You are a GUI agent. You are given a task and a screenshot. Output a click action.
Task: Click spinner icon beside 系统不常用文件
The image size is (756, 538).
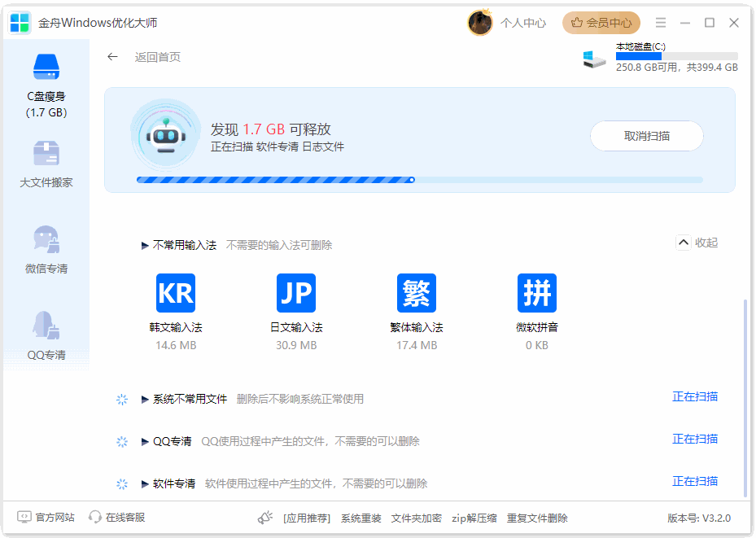point(122,399)
